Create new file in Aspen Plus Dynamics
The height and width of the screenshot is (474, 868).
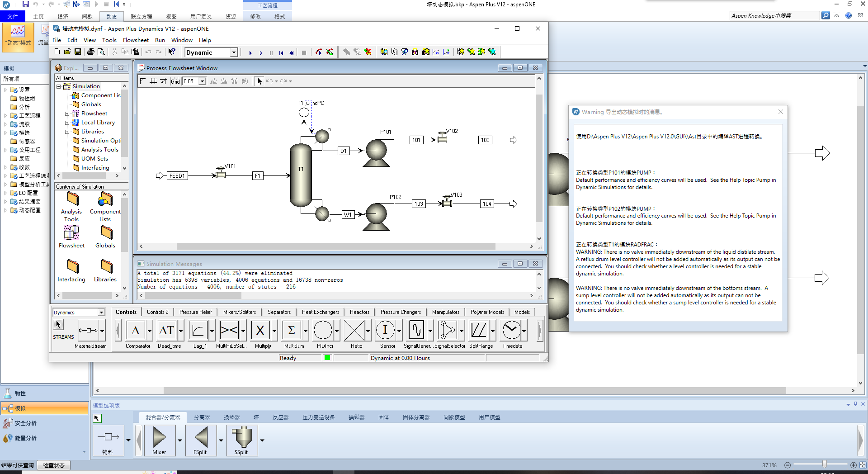pos(57,52)
